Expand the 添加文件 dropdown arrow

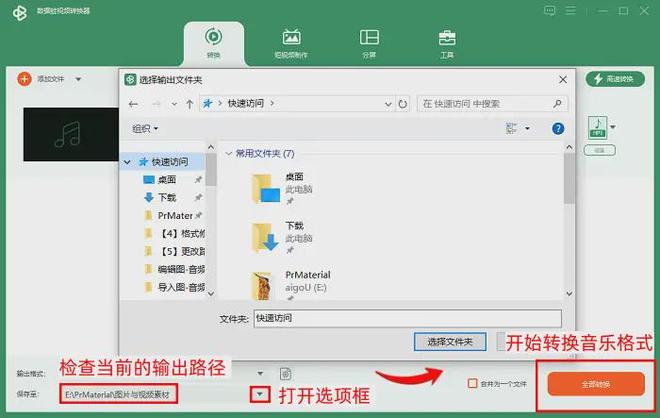[78, 78]
